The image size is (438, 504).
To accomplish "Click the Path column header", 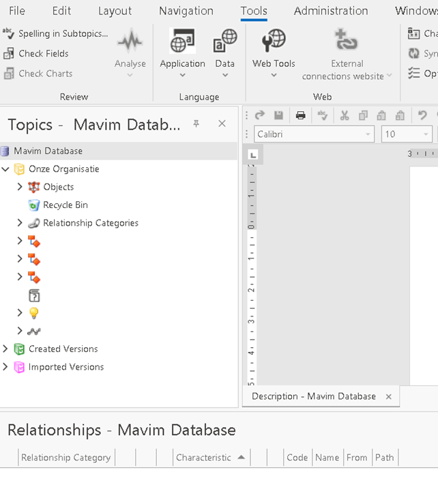I will click(385, 458).
